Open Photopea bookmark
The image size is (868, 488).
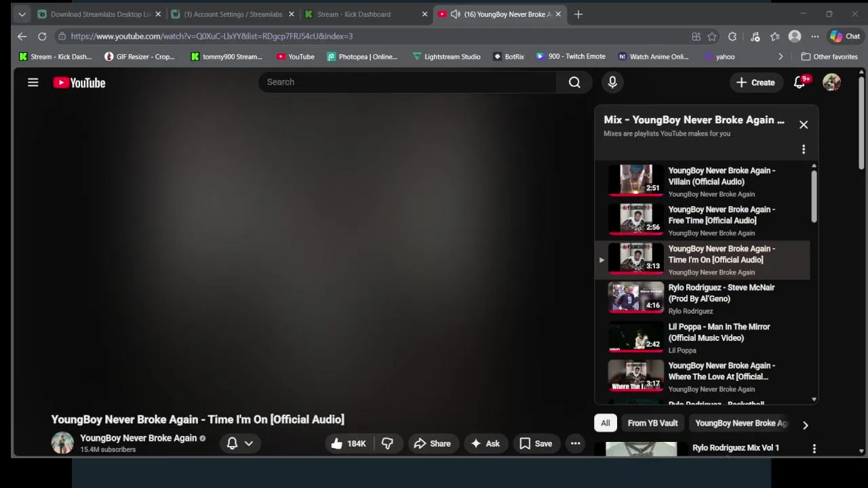pos(363,57)
